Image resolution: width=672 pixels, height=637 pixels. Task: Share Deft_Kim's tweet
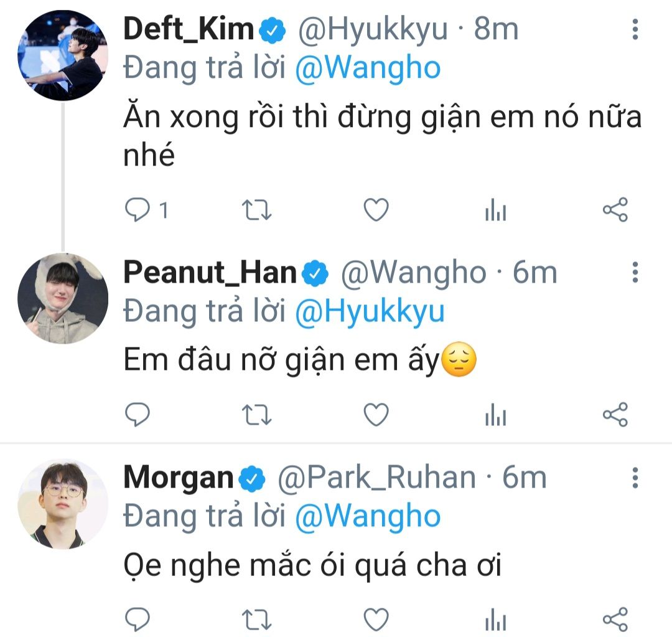[615, 210]
